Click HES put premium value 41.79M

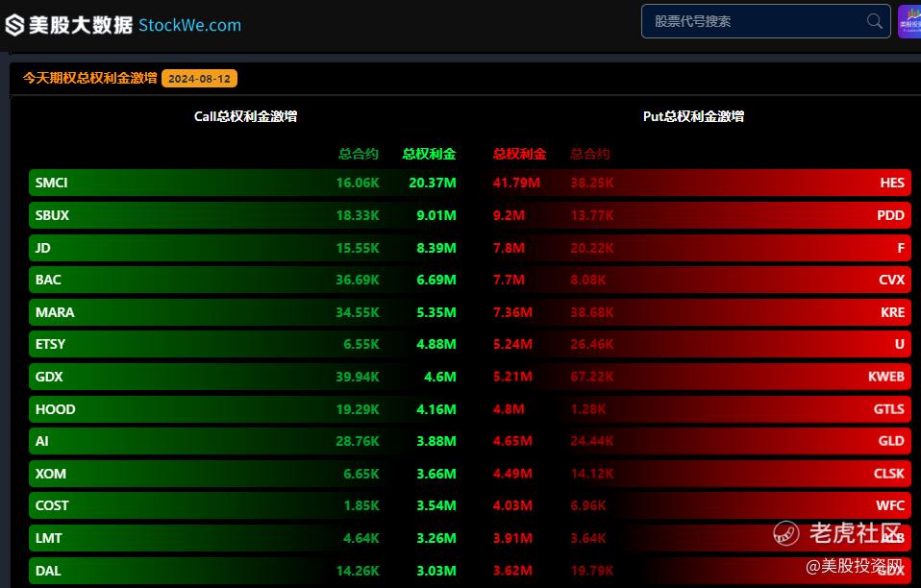click(x=516, y=183)
